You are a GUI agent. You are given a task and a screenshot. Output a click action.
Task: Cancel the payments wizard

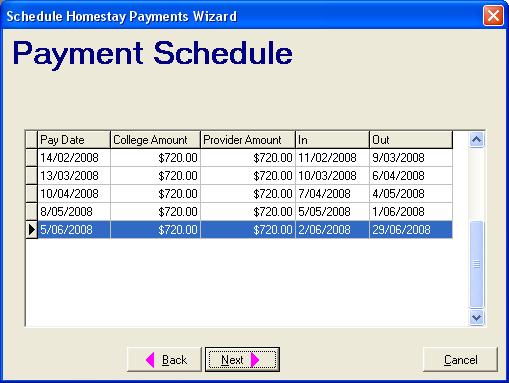[460, 360]
